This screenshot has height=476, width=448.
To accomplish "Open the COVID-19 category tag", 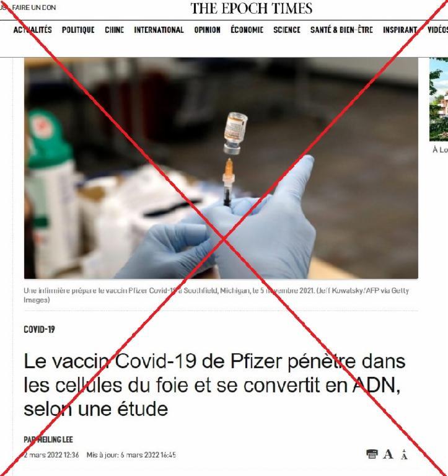I will (39, 329).
